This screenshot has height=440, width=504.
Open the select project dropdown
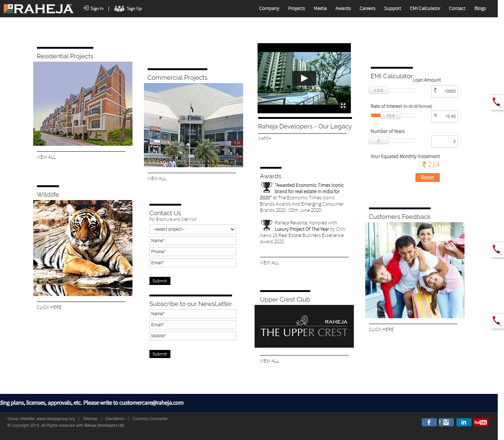click(193, 229)
